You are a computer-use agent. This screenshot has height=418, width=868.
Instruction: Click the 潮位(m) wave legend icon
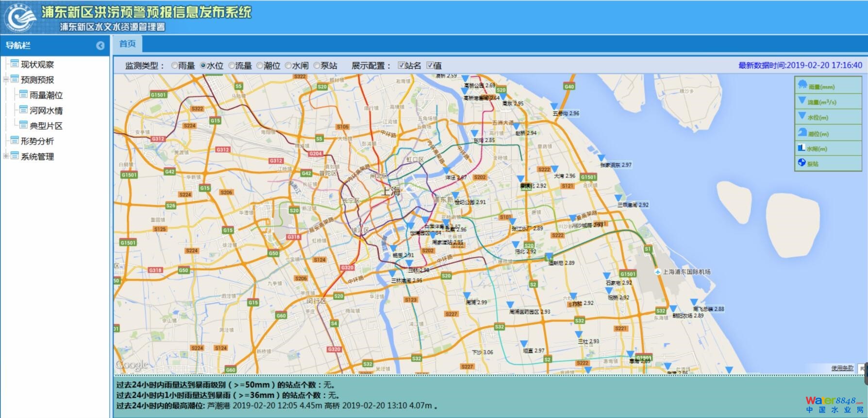(802, 132)
